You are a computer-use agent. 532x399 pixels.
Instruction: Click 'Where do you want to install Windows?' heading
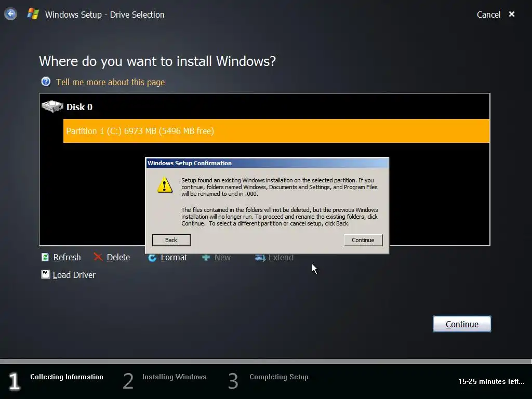click(157, 61)
